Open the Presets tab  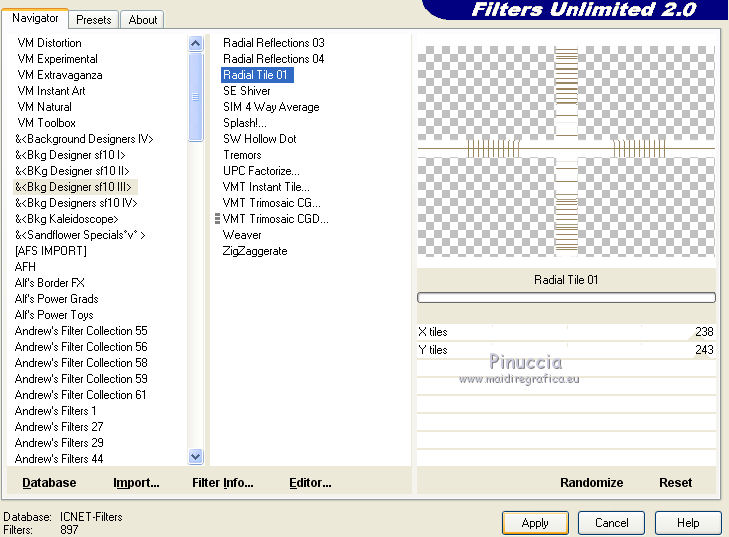click(x=93, y=20)
